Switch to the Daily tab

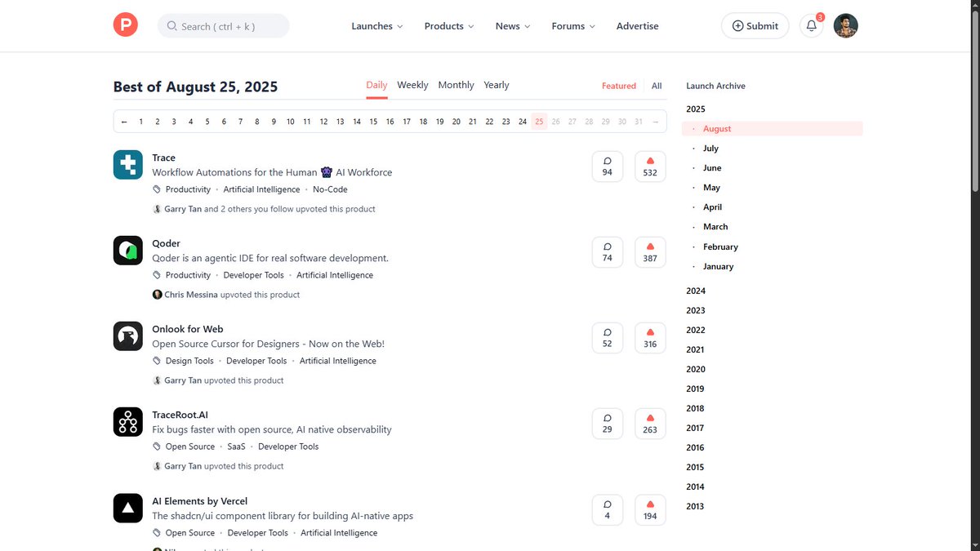coord(376,85)
